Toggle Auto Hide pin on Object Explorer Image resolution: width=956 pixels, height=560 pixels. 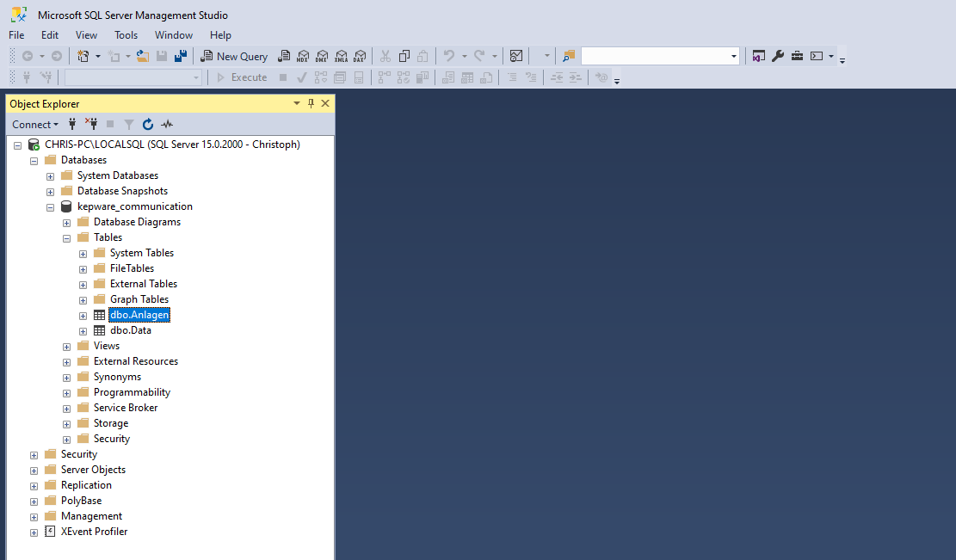[x=311, y=103]
